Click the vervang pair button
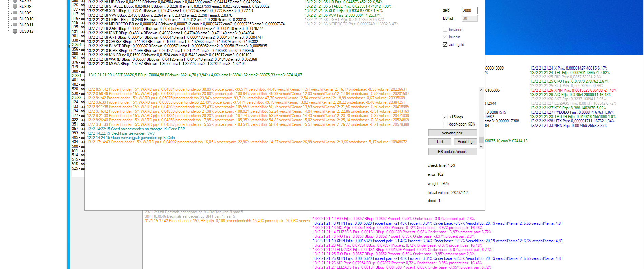 point(452,133)
